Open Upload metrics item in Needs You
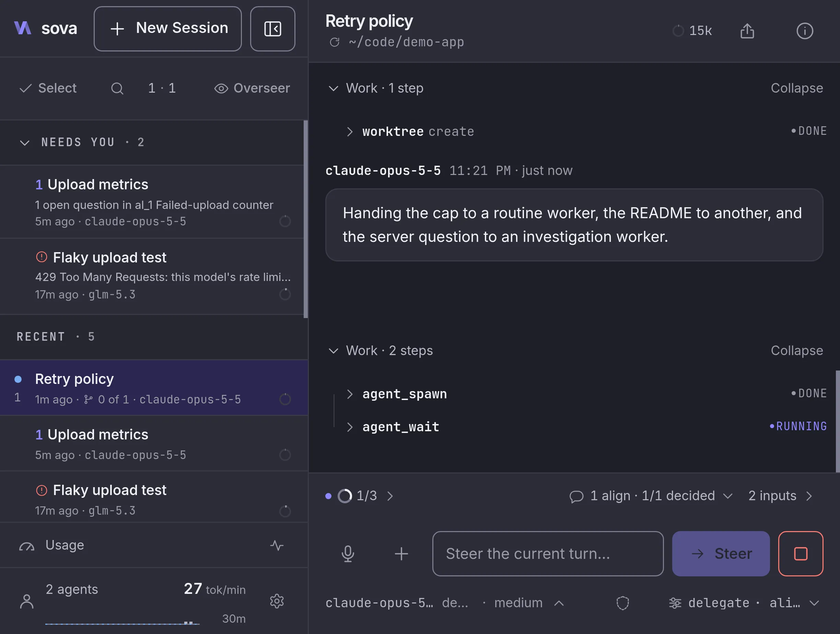Image resolution: width=840 pixels, height=634 pixels. tap(152, 202)
